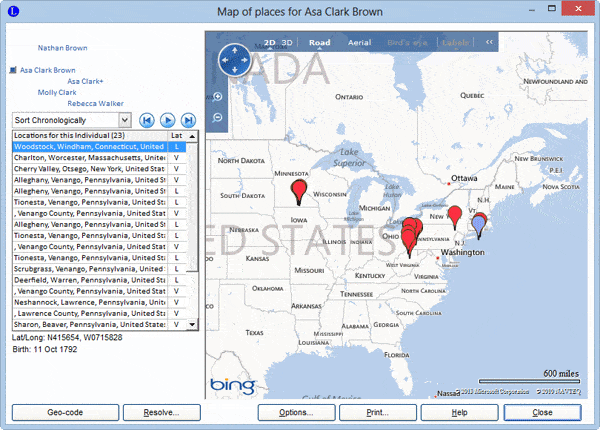This screenshot has width=600, height=430.
Task: Jump to last location playback button
Action: tap(188, 120)
